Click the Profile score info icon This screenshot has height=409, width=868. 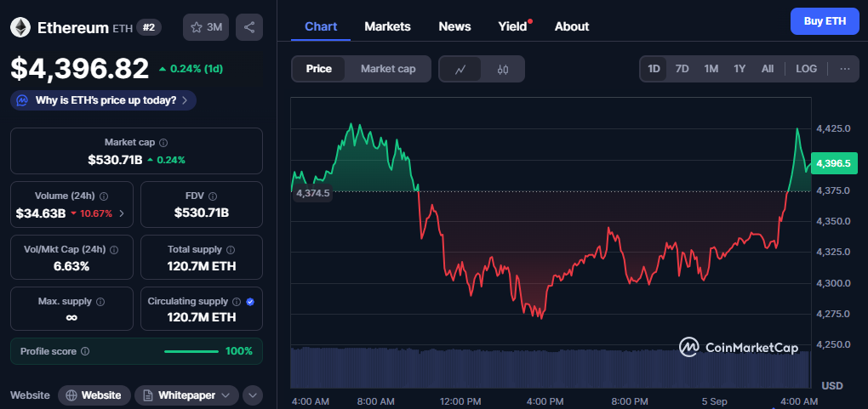point(85,351)
